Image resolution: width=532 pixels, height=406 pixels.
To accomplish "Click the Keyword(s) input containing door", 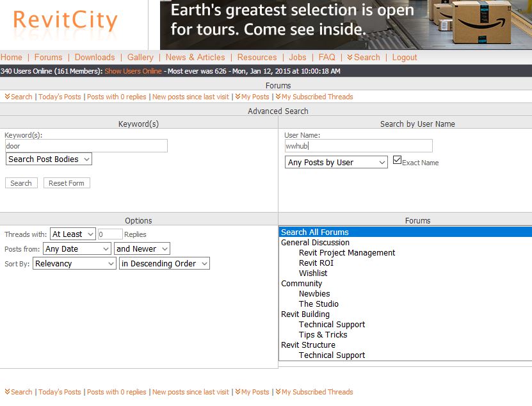I will [86, 145].
